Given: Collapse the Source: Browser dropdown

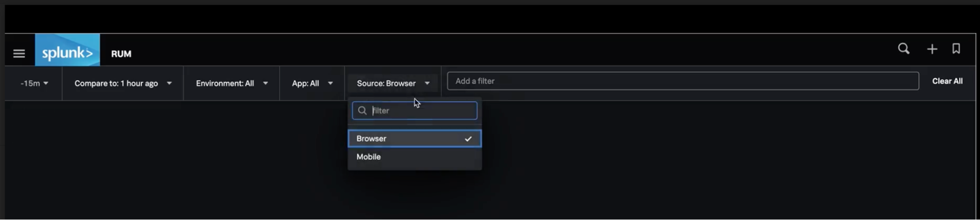Looking at the screenshot, I should (393, 83).
